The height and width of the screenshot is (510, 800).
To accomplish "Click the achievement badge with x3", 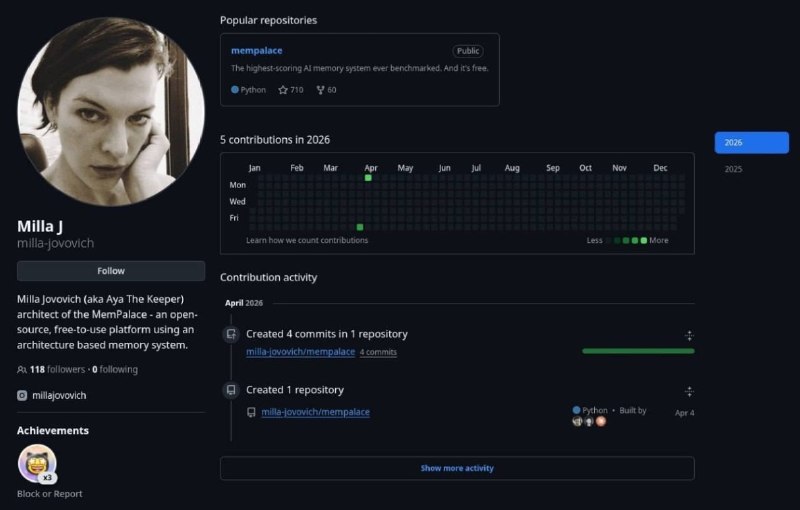I will (38, 464).
